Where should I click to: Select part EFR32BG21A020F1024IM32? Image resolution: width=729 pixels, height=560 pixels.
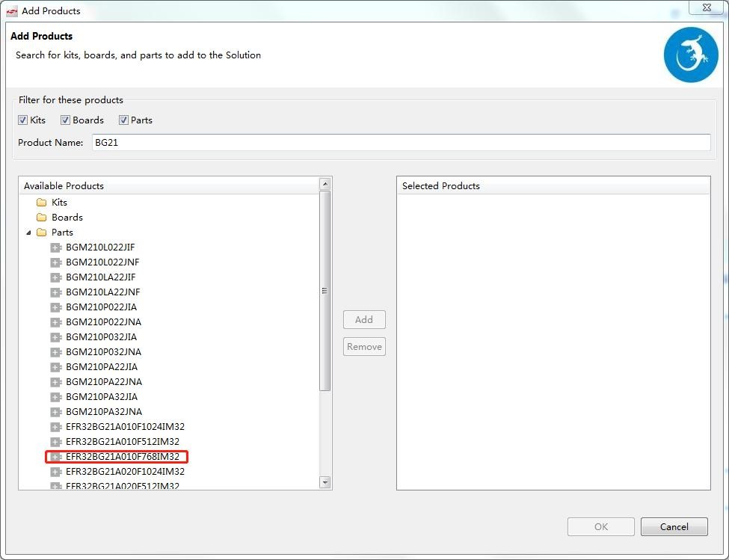(125, 471)
